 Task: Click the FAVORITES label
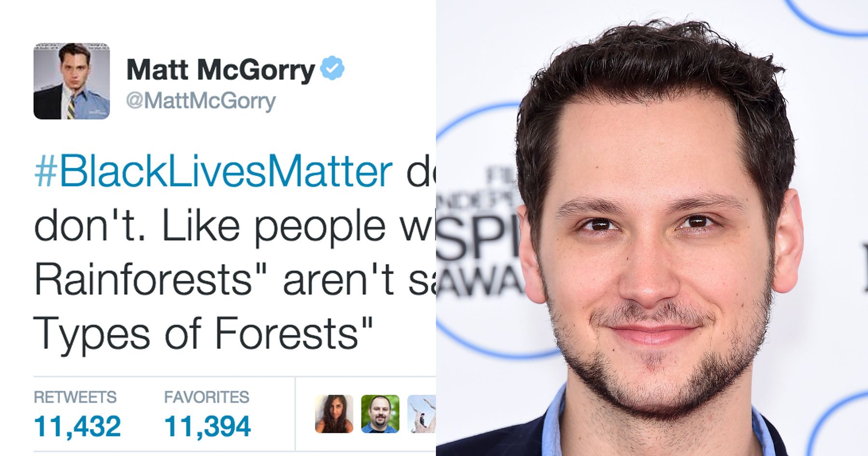click(x=206, y=397)
